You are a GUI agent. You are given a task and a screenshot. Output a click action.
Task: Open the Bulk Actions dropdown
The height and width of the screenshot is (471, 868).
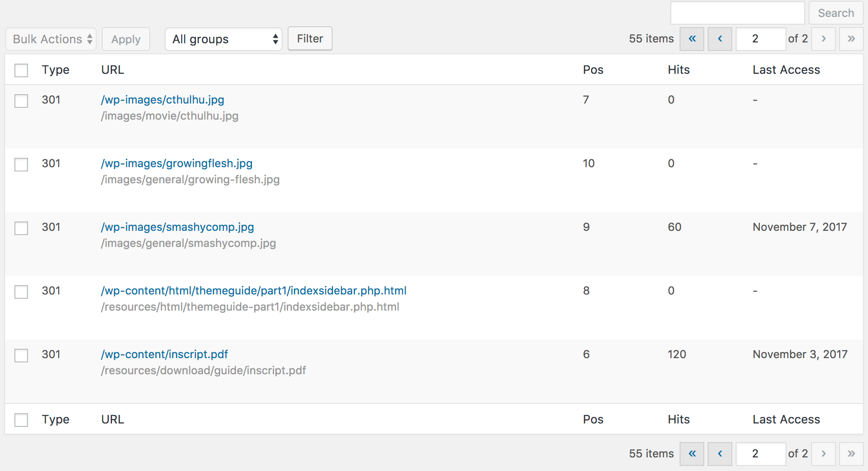(51, 39)
